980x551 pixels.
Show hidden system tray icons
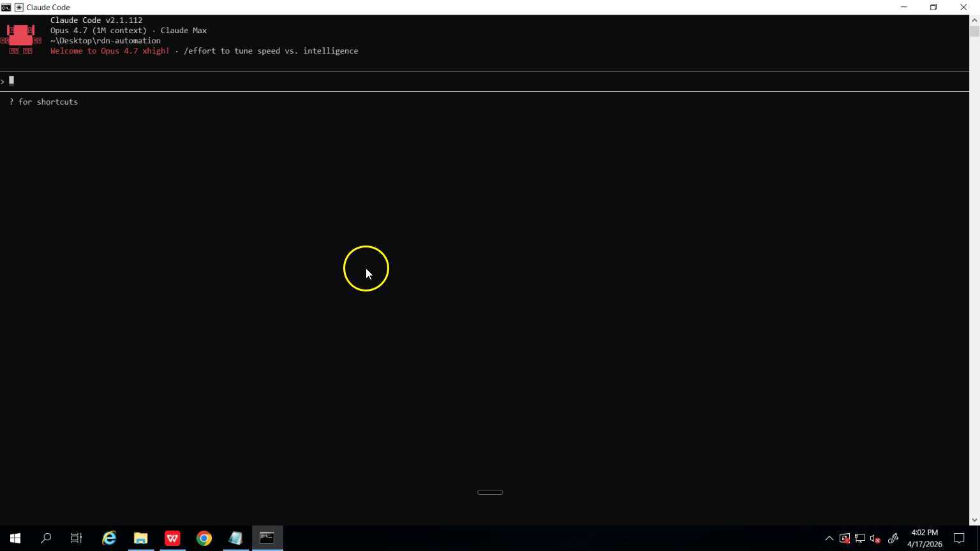point(829,538)
